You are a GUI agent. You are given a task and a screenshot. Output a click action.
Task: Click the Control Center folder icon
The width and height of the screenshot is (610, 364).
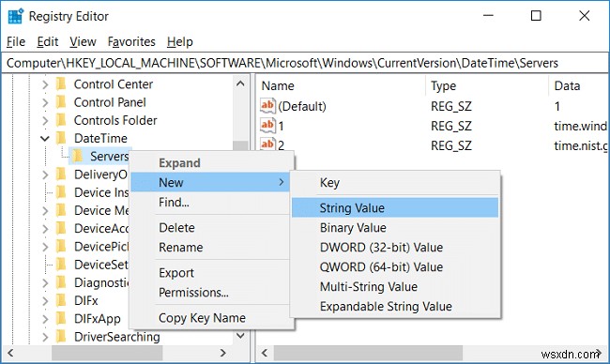pyautogui.click(x=61, y=84)
